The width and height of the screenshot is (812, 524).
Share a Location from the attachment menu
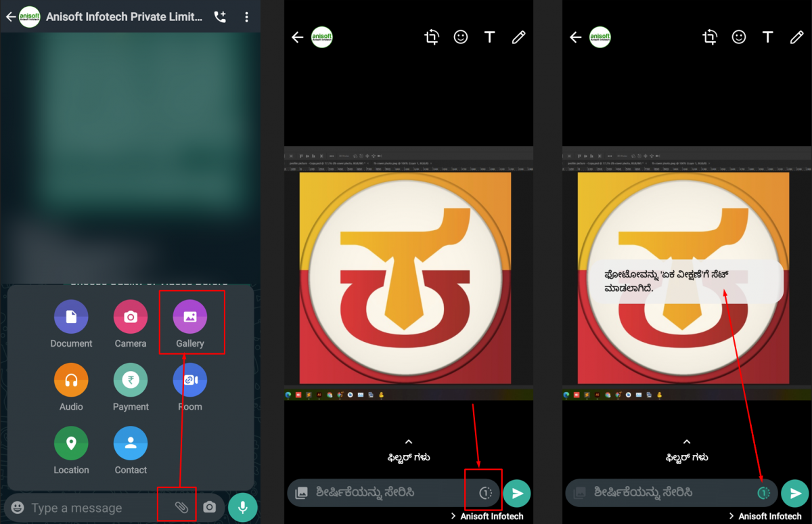coord(71,443)
